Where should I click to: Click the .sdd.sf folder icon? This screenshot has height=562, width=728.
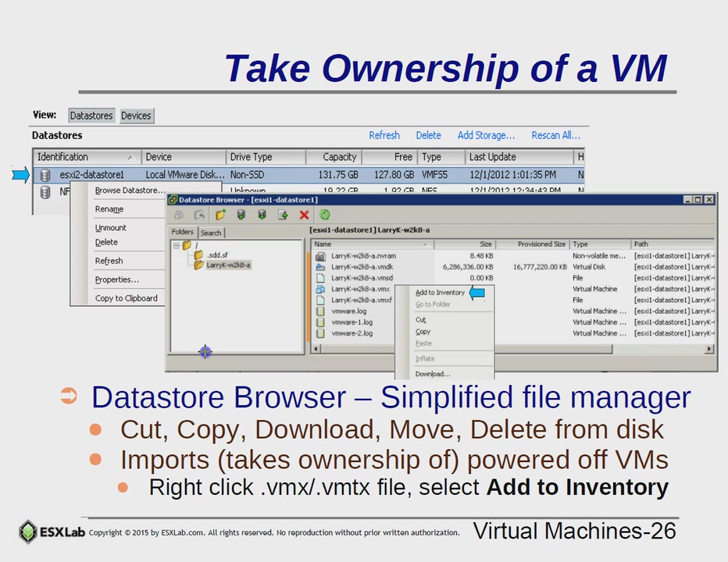(198, 254)
